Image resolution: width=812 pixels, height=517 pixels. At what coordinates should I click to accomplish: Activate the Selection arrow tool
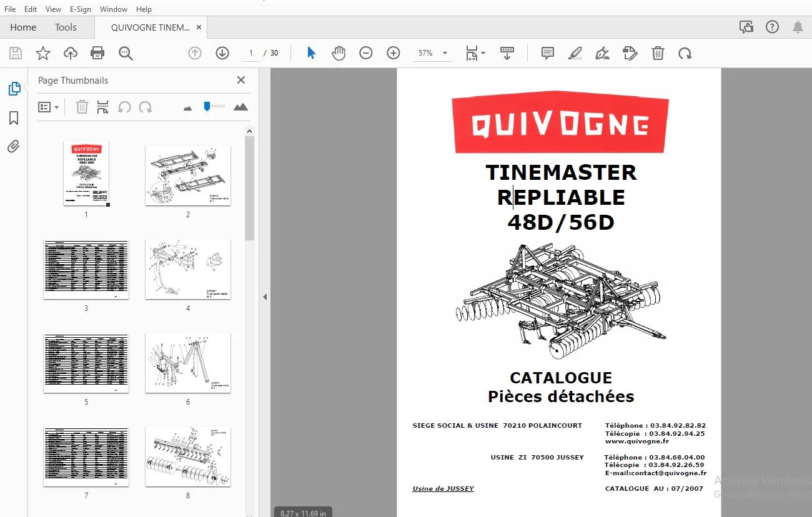tap(311, 54)
